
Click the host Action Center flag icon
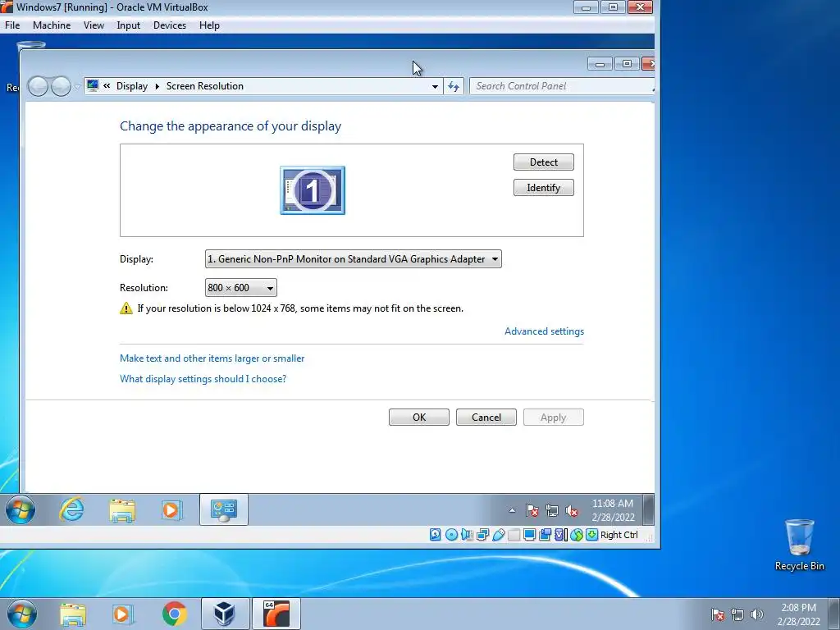[x=717, y=614]
